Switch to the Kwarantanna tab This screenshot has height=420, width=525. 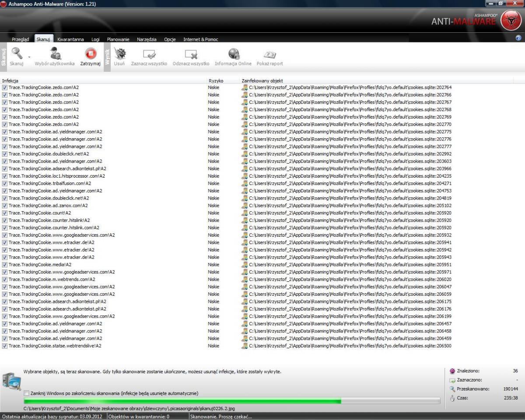[x=70, y=39]
